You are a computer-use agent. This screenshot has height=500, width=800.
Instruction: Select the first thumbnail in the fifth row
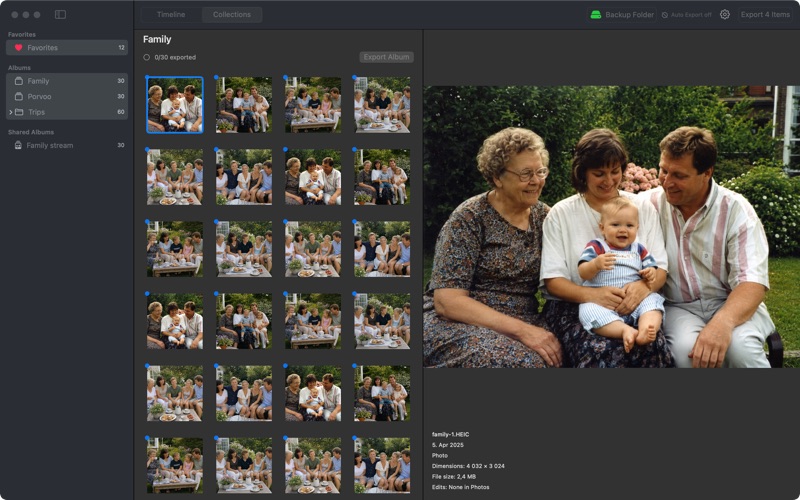[x=175, y=393]
